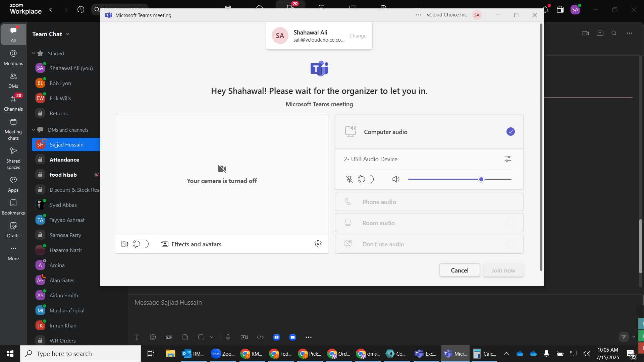Click Message Sajjad Hussain input field
Image resolution: width=644 pixels, height=362 pixels.
pyautogui.click(x=382, y=303)
